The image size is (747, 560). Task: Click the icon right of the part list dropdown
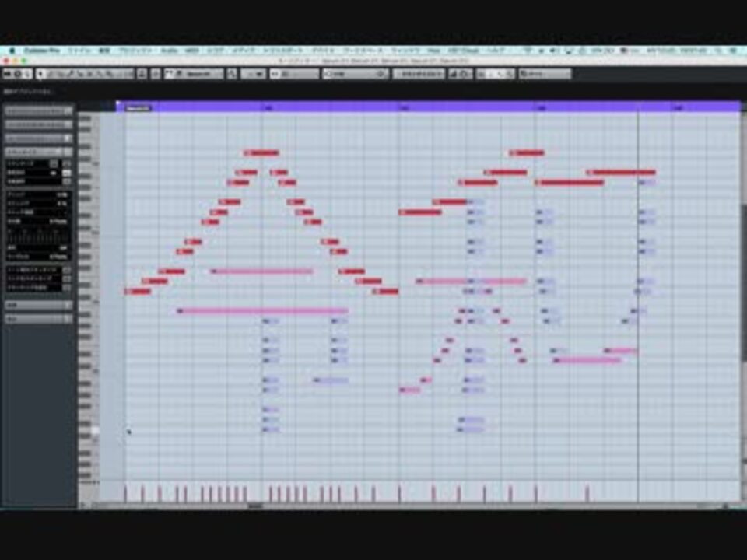(x=232, y=74)
